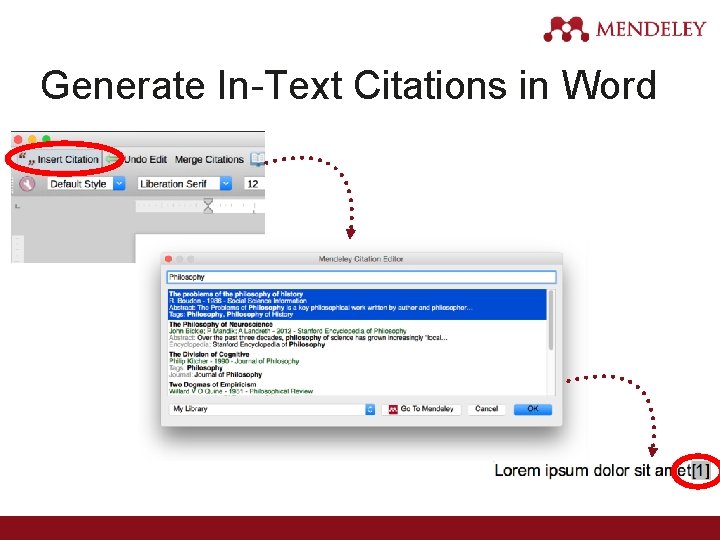Click the quotation mark icon beside Insert Citation
This screenshot has height=540, width=720.
click(x=26, y=159)
